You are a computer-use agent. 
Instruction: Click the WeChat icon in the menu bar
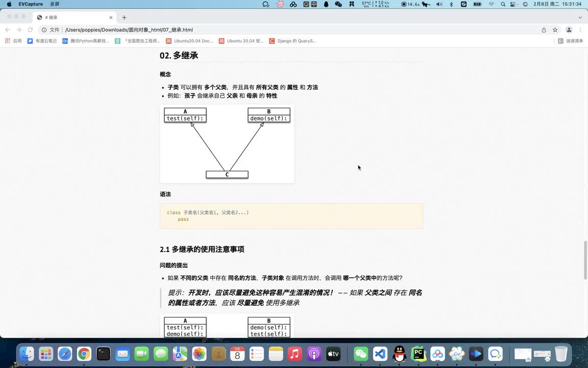(x=338, y=4)
